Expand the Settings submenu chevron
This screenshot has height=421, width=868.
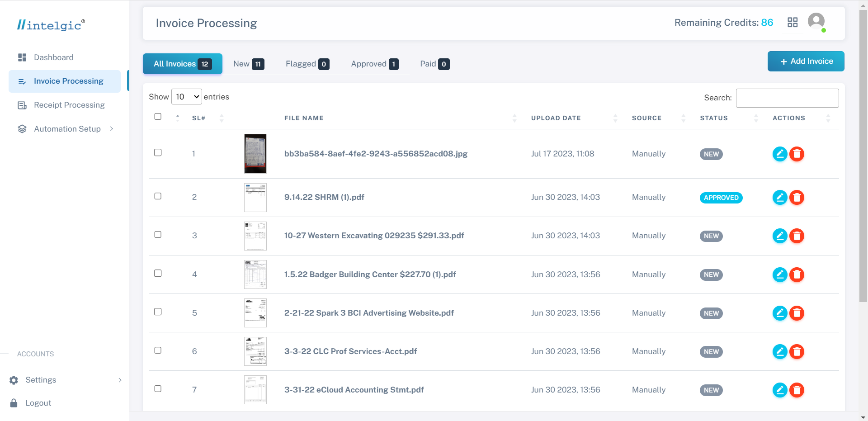[x=120, y=380]
